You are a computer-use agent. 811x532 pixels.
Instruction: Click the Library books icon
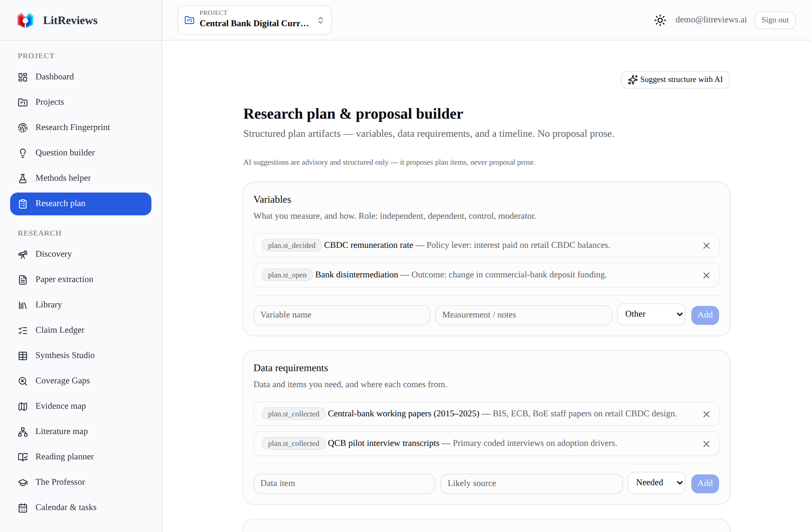tap(23, 305)
